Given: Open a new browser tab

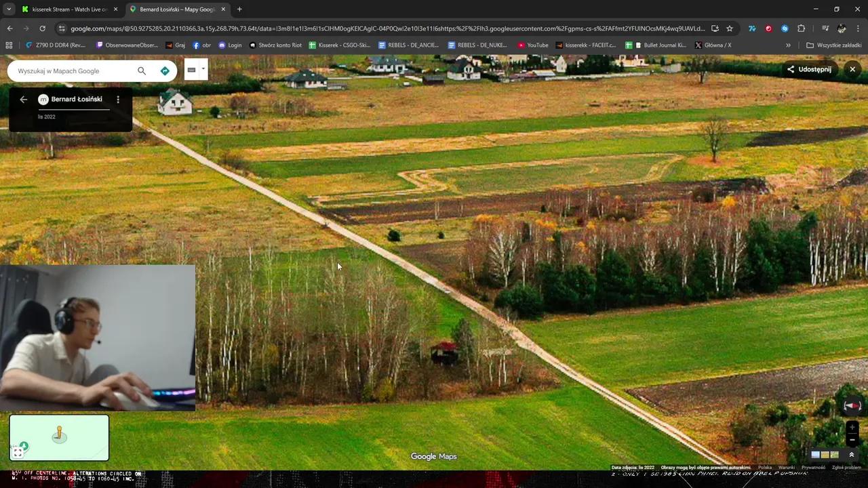Looking at the screenshot, I should click(239, 9).
